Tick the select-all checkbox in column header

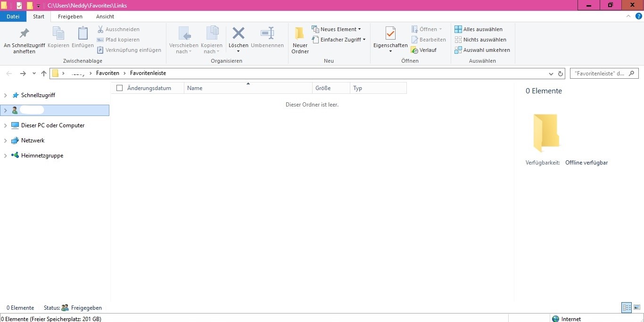point(119,88)
